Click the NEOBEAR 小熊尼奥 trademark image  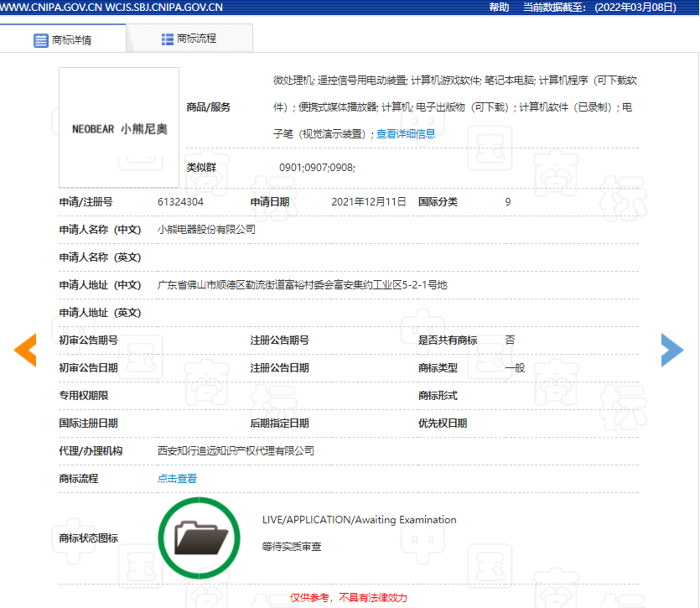coord(119,127)
